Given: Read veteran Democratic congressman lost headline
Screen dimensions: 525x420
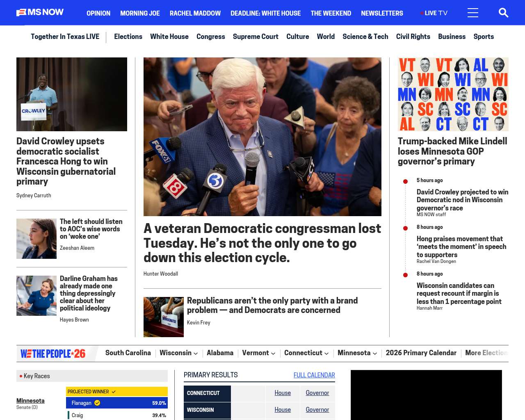Looking at the screenshot, I should 262,243.
